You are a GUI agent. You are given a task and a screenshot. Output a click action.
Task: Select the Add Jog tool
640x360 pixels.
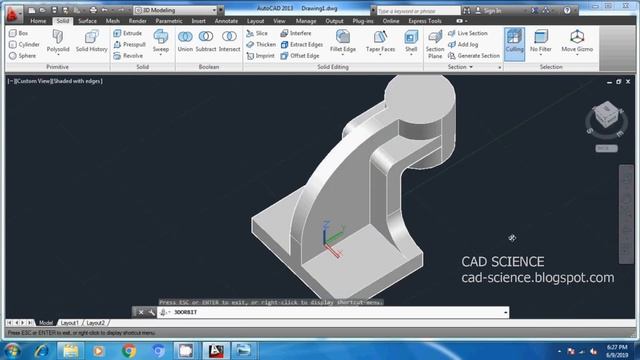463,44
